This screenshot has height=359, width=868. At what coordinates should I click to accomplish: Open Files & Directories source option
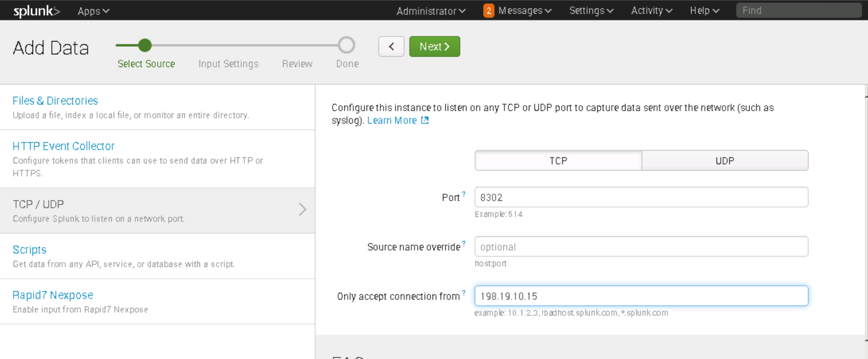pos(55,101)
